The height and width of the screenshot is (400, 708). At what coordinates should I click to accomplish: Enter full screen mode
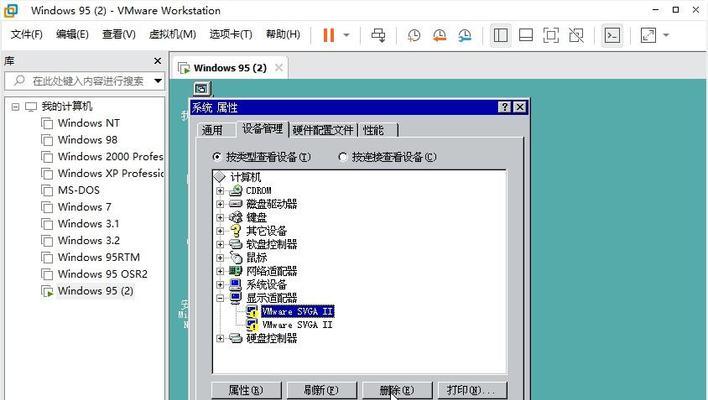[x=551, y=35]
